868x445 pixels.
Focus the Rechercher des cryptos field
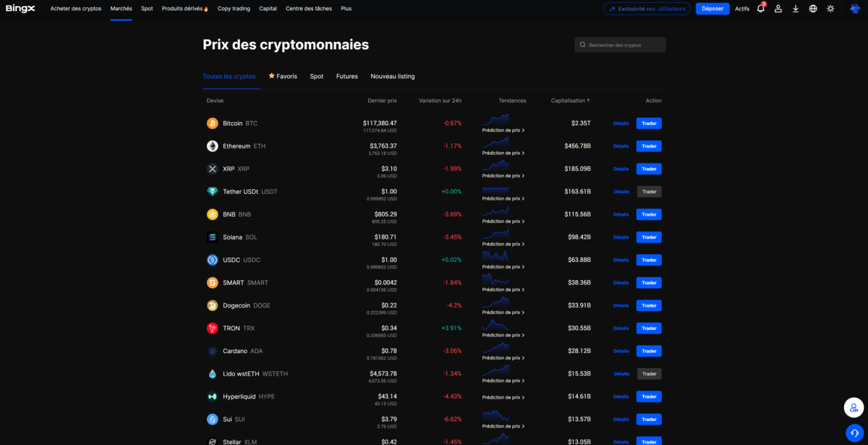[620, 45]
